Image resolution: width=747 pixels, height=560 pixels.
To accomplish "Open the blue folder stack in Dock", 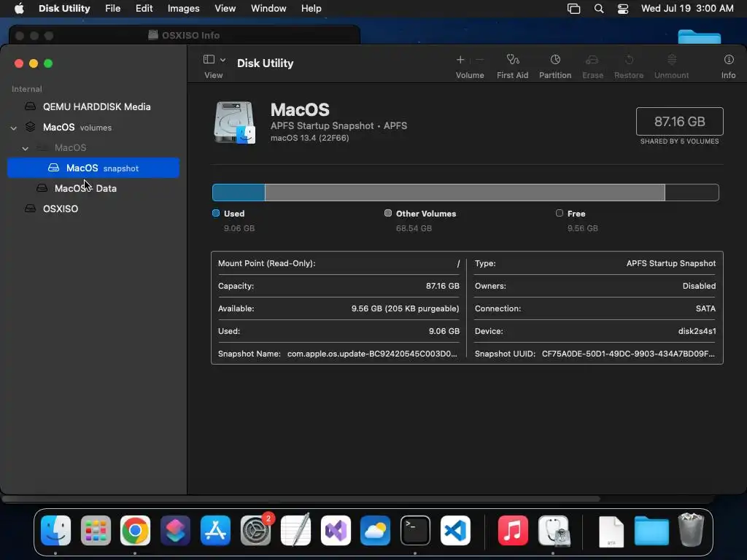I will tap(651, 531).
